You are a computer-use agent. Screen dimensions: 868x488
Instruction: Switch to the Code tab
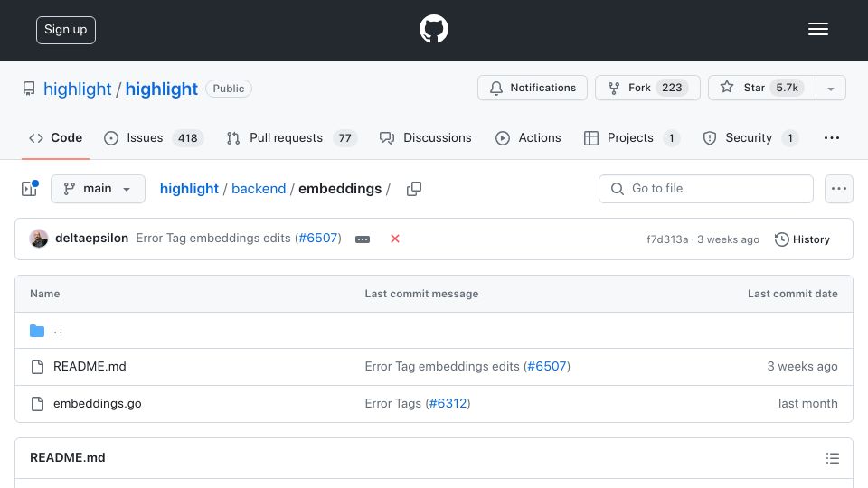point(55,137)
